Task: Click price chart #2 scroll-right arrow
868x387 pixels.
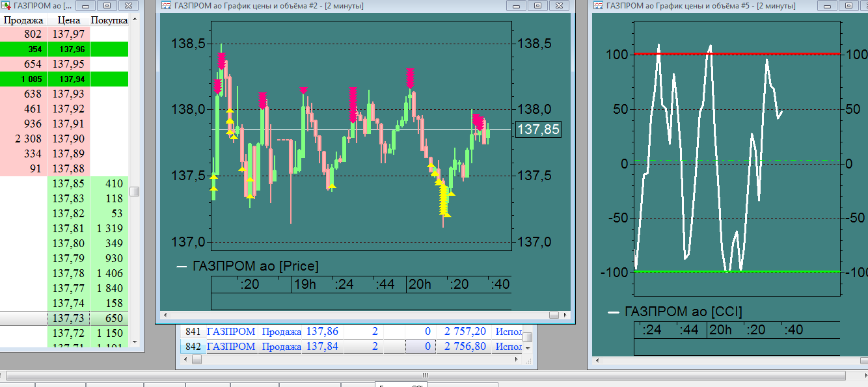Action: [565, 315]
